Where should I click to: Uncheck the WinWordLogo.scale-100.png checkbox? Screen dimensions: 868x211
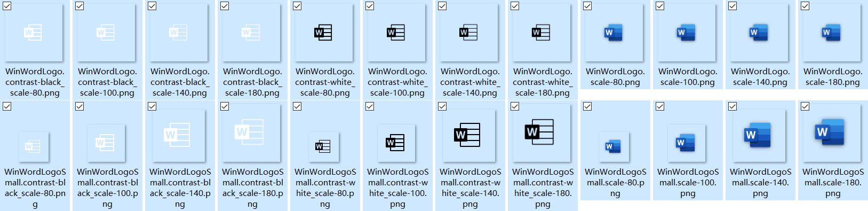point(660,6)
